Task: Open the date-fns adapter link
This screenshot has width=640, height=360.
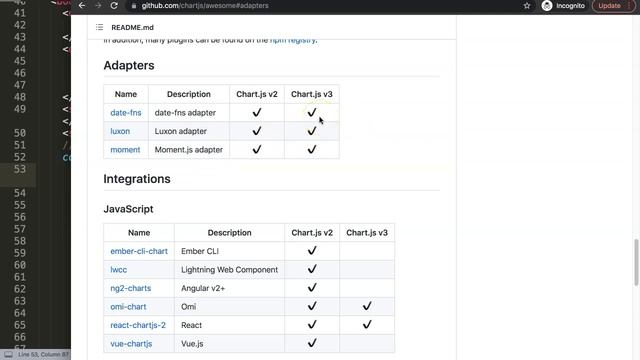Action: click(x=126, y=113)
